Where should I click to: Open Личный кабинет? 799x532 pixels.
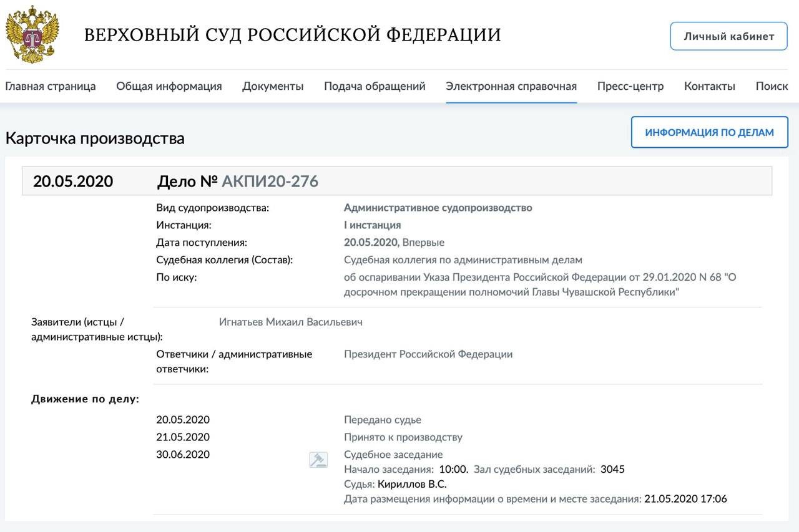click(728, 36)
